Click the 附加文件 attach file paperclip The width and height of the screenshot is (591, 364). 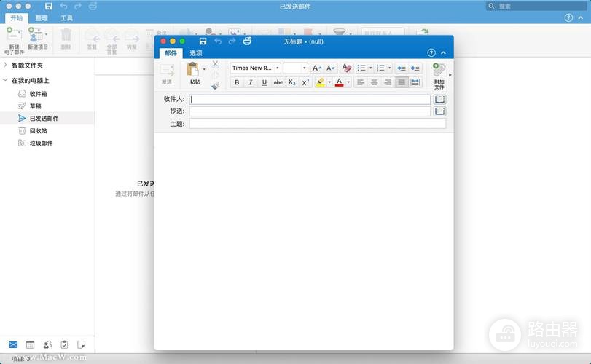439,76
